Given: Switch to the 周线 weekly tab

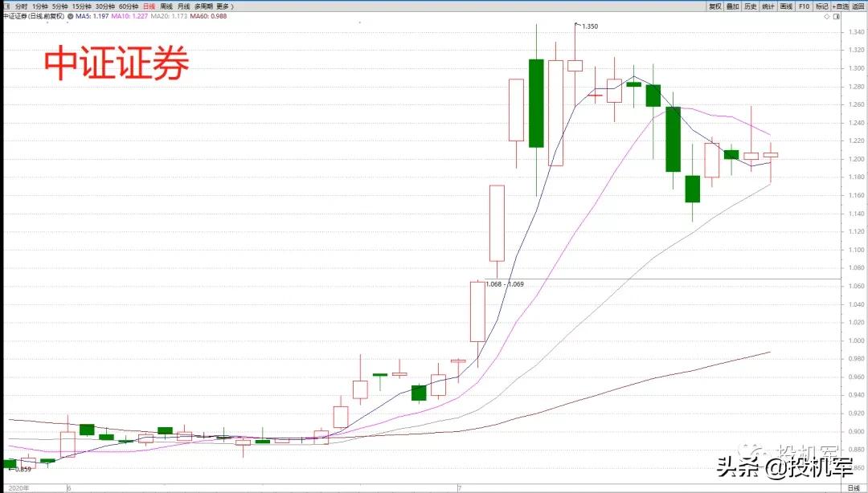Looking at the screenshot, I should pyautogui.click(x=166, y=6).
